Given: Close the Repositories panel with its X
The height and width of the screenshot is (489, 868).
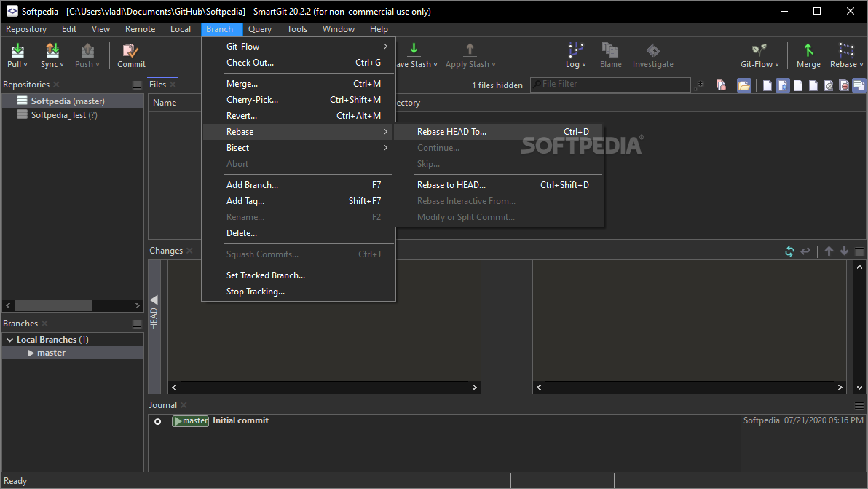Looking at the screenshot, I should point(57,85).
